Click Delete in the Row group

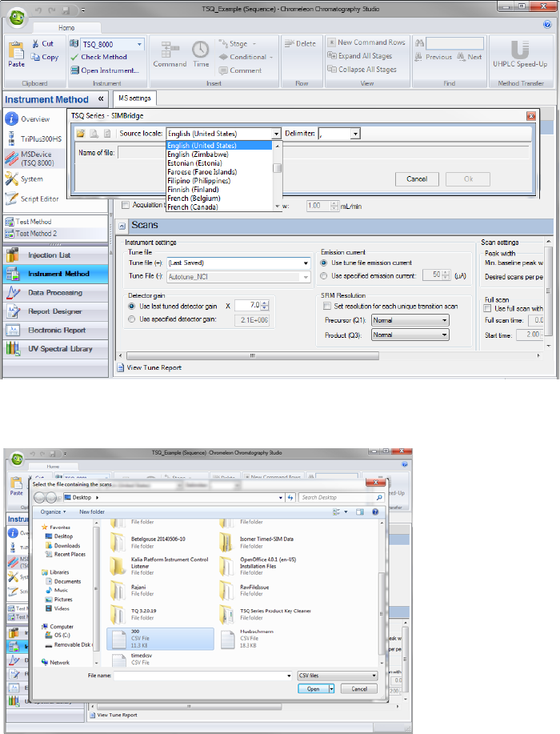pyautogui.click(x=300, y=43)
